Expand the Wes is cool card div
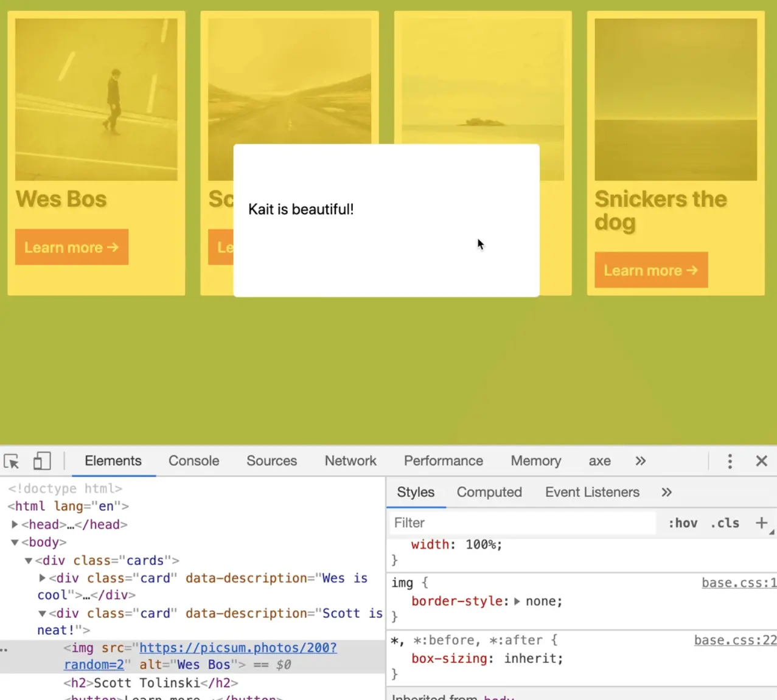This screenshot has width=777, height=700. pos(42,578)
